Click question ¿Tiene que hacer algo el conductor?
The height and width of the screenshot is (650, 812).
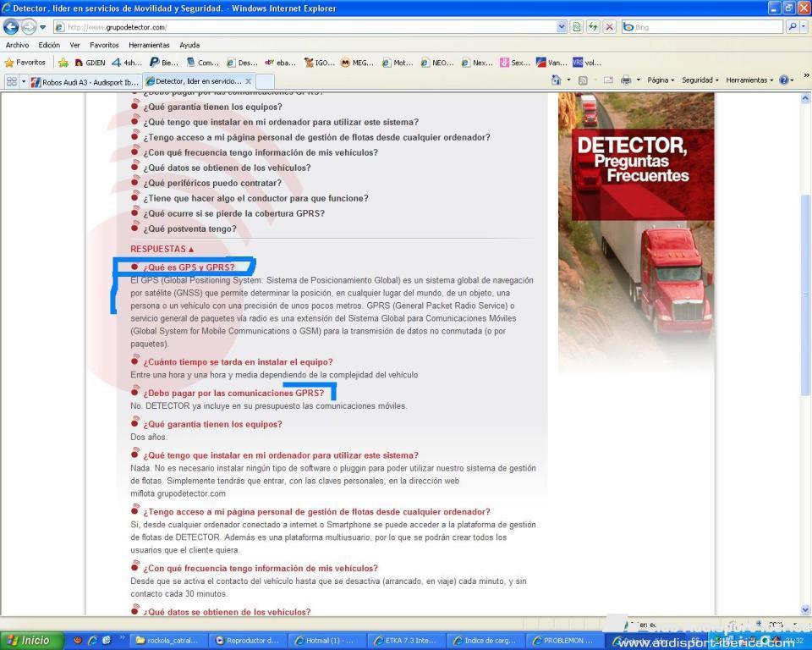point(255,198)
